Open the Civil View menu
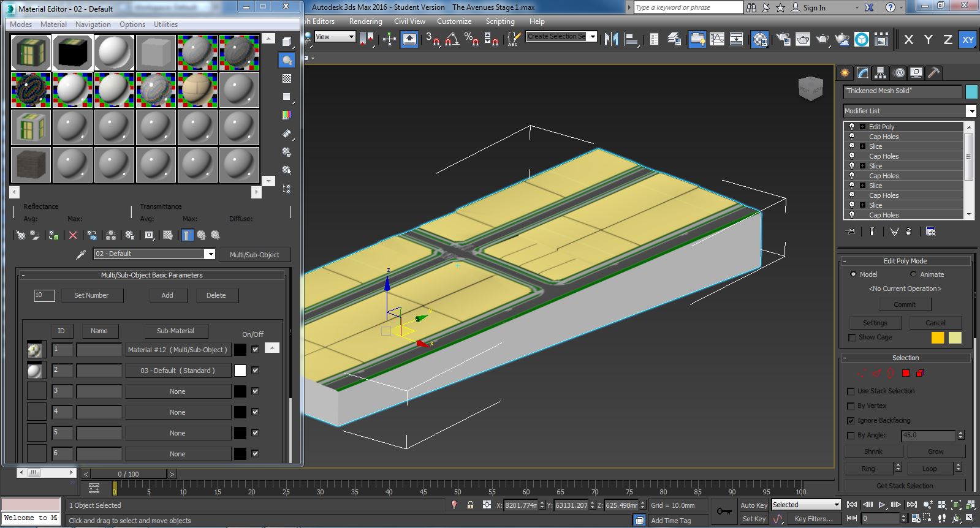 click(x=409, y=21)
